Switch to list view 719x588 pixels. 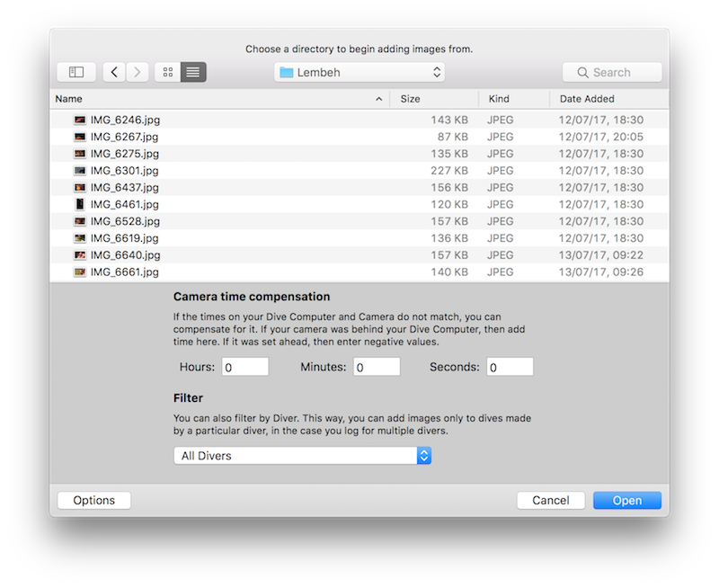coord(193,72)
